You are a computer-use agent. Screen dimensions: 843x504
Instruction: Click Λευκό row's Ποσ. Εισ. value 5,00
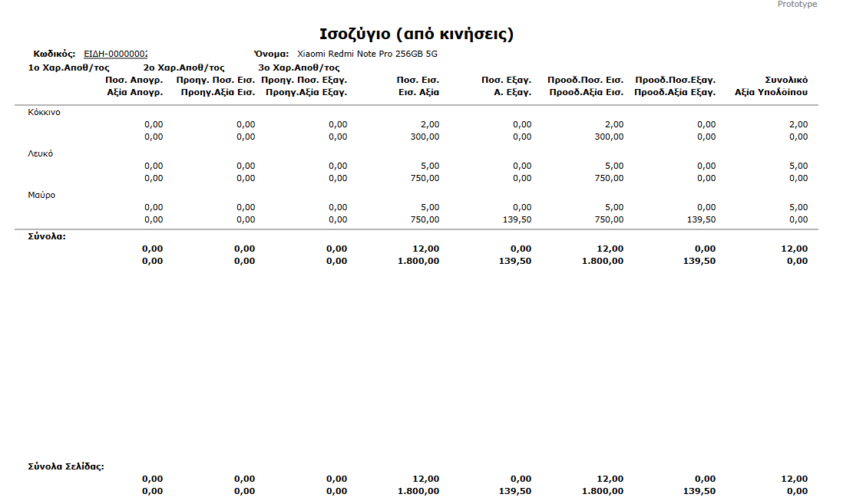click(430, 166)
